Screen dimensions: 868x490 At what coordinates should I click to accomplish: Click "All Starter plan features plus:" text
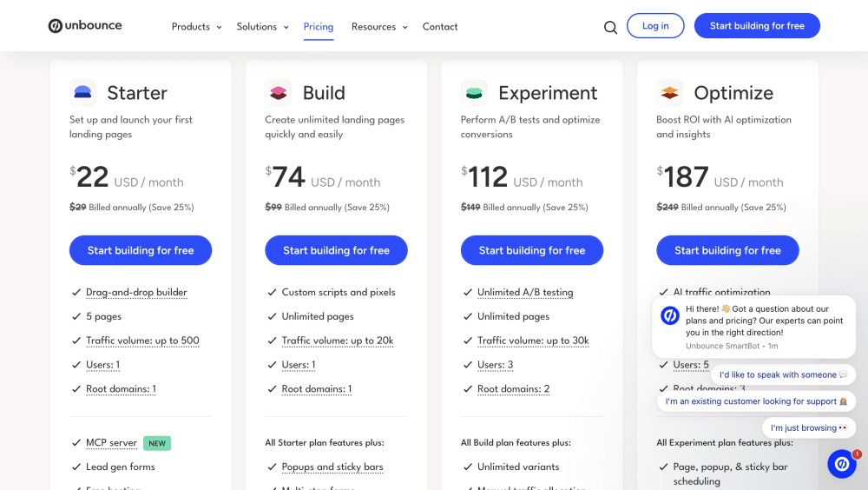click(325, 443)
